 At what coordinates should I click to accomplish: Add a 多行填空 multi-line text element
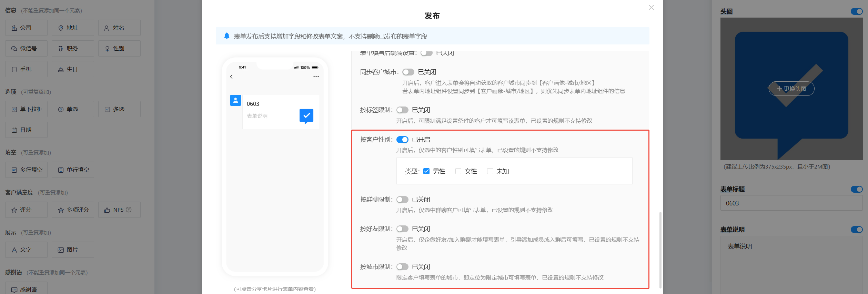pyautogui.click(x=26, y=170)
